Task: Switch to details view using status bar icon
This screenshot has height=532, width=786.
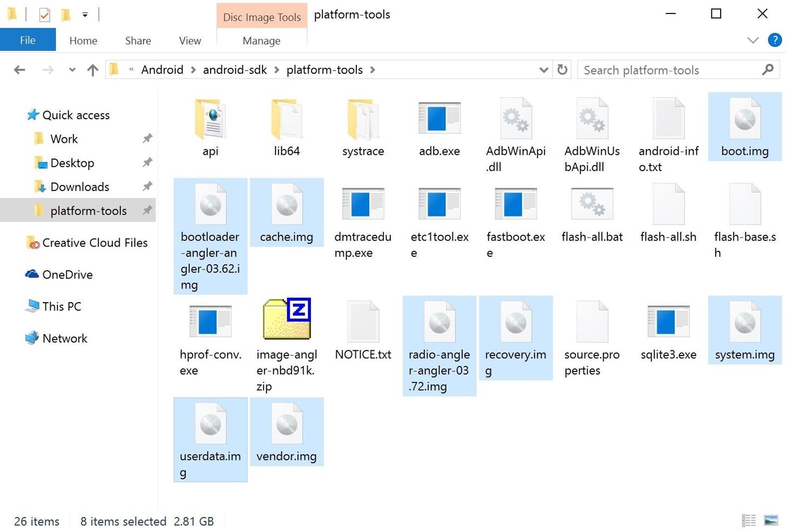Action: [748, 520]
